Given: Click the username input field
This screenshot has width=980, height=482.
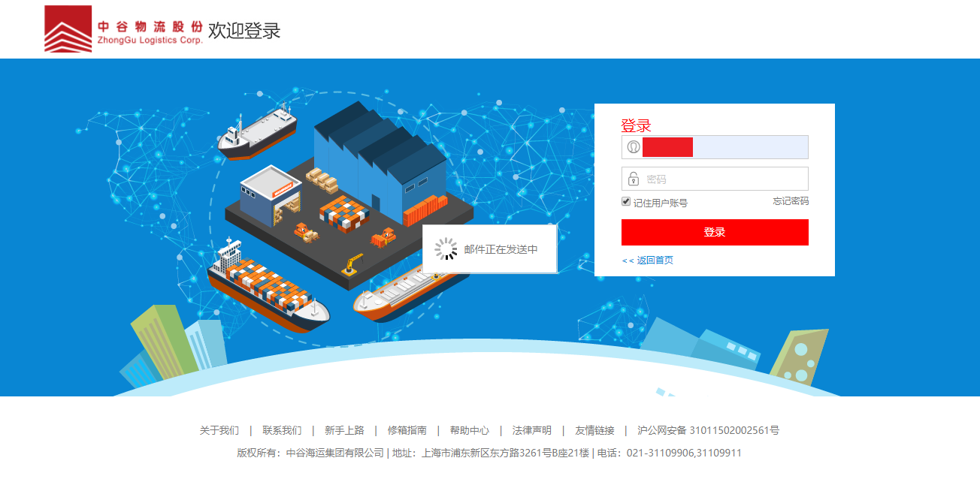Looking at the screenshot, I should pyautogui.click(x=715, y=147).
